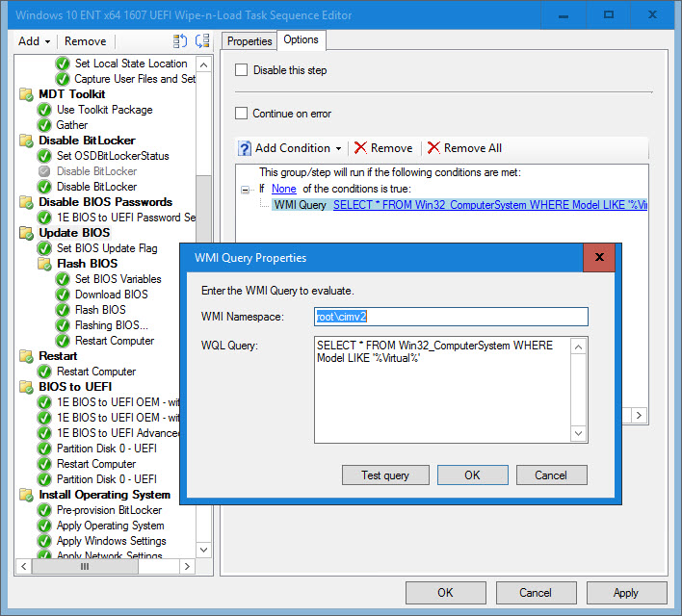Viewport: 682px width, 616px height.
Task: Click the move step down icon
Action: point(201,41)
